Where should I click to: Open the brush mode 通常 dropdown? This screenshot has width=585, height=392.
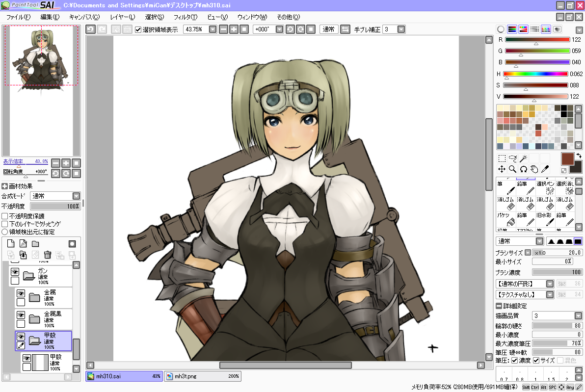[539, 241]
